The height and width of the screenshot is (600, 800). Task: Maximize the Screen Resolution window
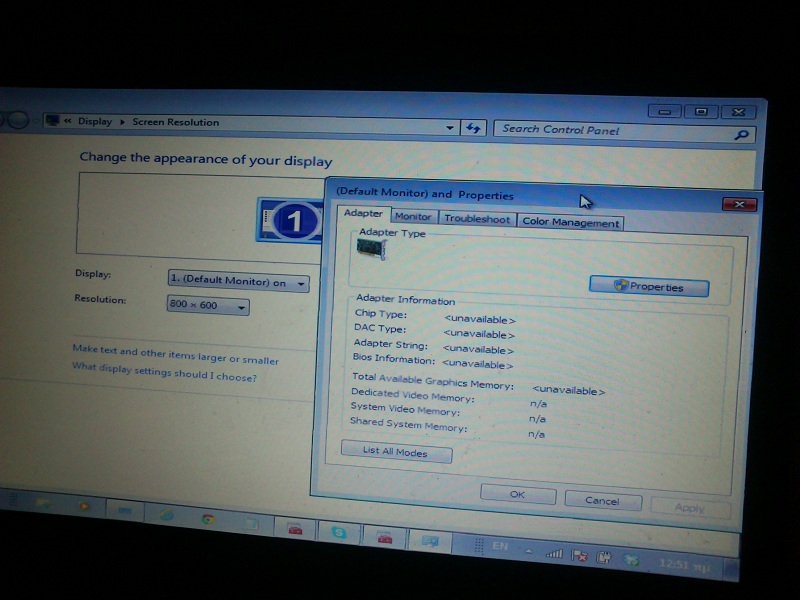[x=702, y=111]
